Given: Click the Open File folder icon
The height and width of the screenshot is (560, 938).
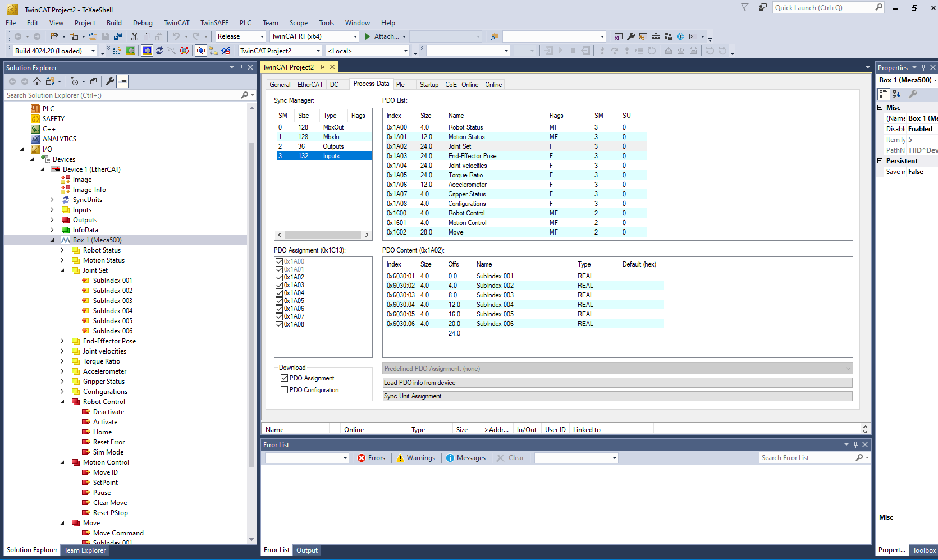Looking at the screenshot, I should [x=93, y=36].
